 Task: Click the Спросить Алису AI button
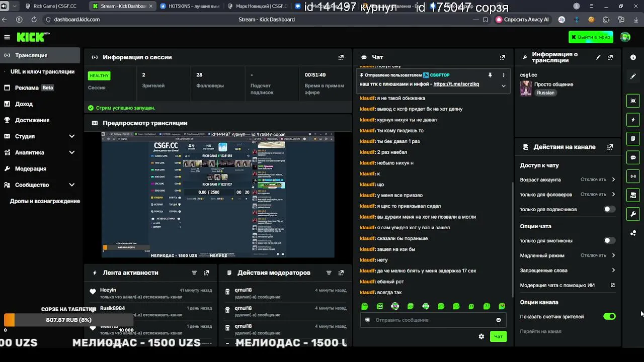[522, 20]
